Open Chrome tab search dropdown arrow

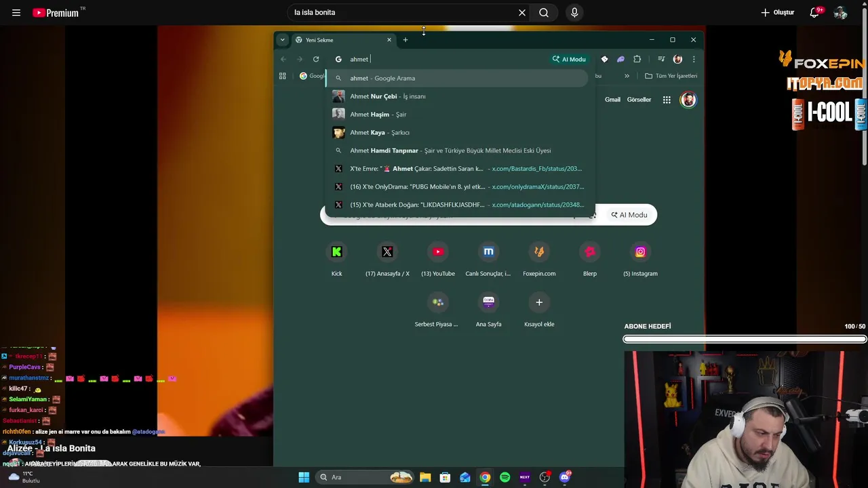(282, 40)
